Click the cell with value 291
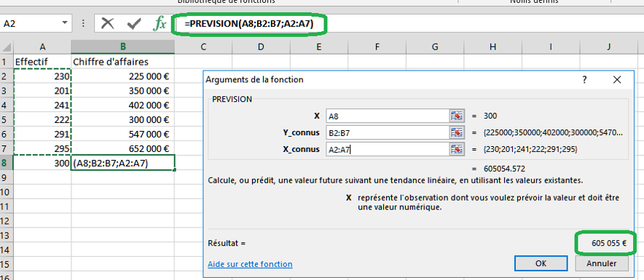The height and width of the screenshot is (280, 644). tap(42, 134)
